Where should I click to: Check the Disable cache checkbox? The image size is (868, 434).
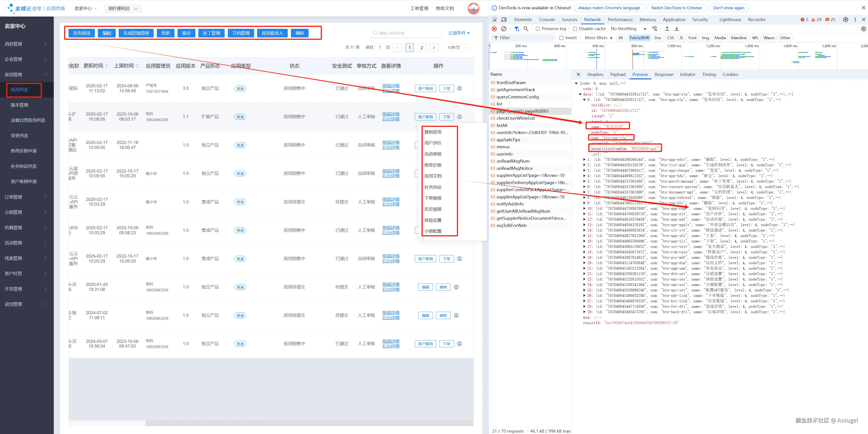click(x=575, y=29)
